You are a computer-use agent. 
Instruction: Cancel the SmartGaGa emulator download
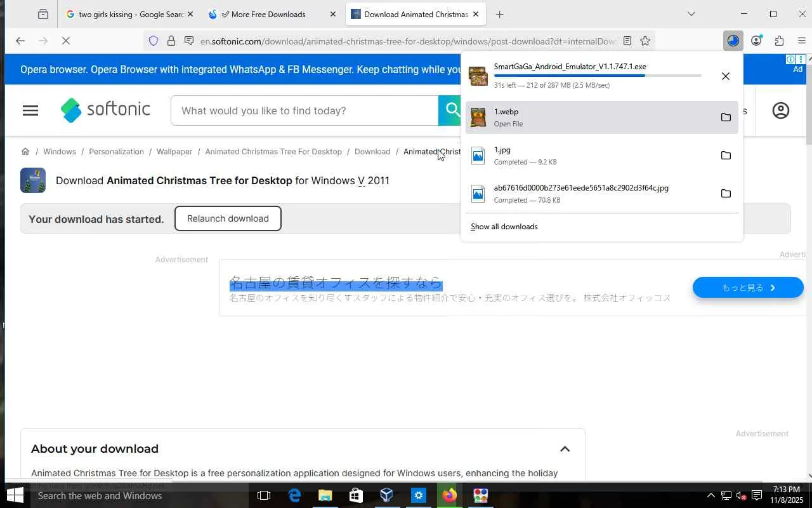[726, 76]
